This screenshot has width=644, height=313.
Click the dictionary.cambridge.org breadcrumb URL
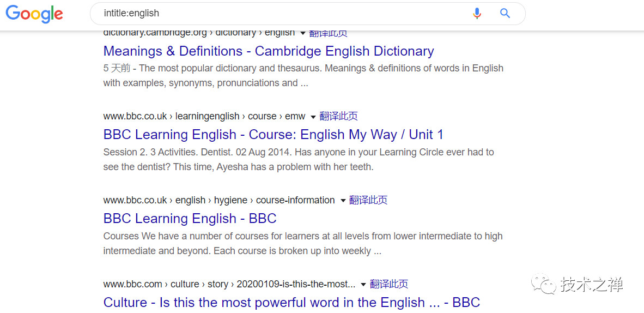pyautogui.click(x=199, y=33)
